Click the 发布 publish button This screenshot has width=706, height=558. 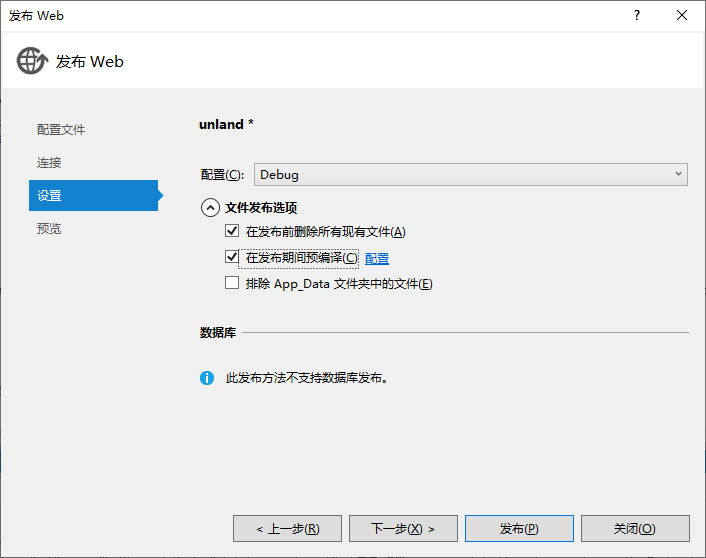[x=519, y=529]
